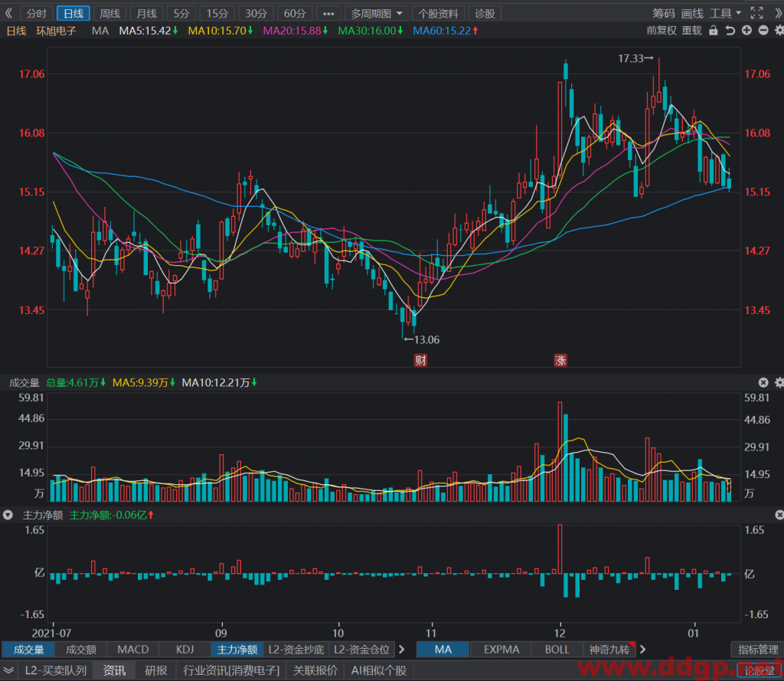Open the 关联报价 tab
The width and height of the screenshot is (784, 681).
pyautogui.click(x=315, y=670)
